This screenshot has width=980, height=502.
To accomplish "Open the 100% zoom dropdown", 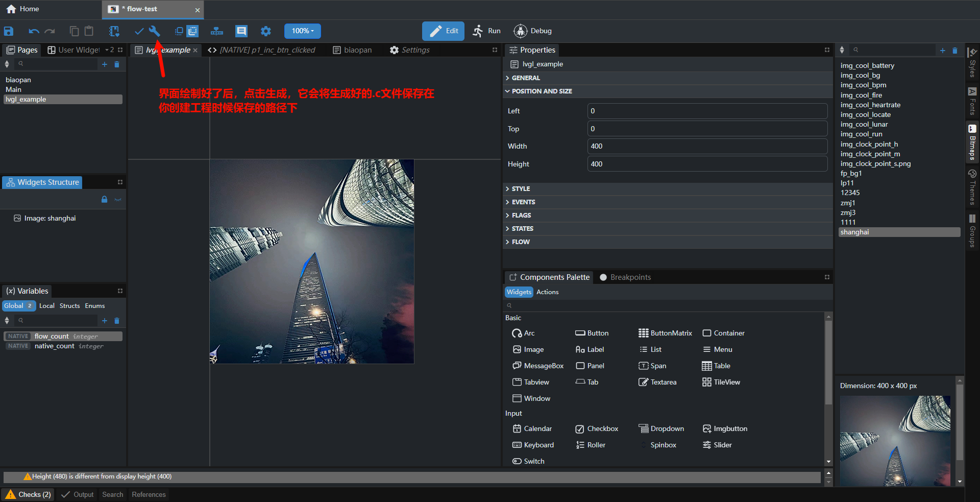I will click(303, 31).
